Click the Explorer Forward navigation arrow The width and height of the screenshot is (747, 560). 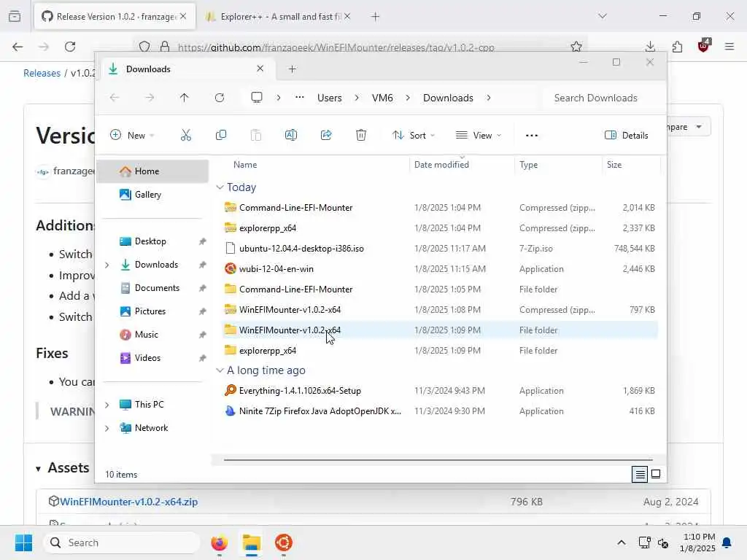pyautogui.click(x=150, y=98)
